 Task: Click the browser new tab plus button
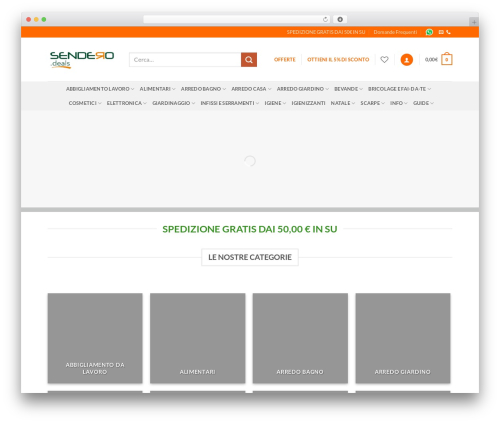click(x=474, y=22)
